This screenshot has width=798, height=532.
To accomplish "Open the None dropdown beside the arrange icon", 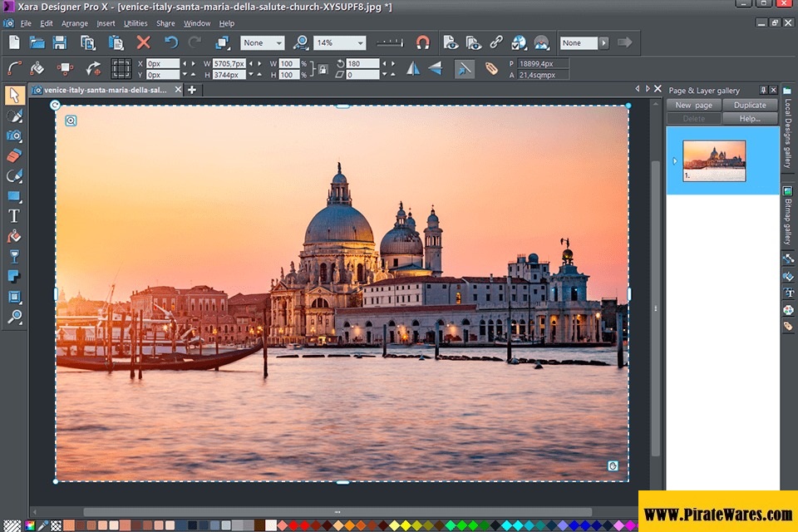I will point(278,42).
